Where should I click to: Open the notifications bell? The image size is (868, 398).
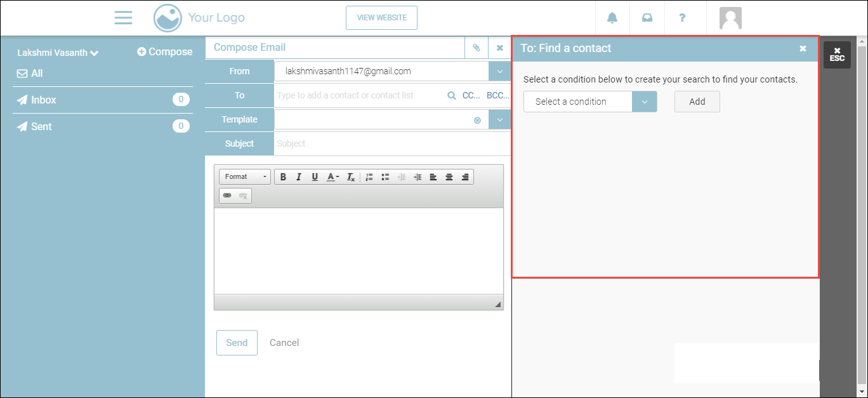tap(612, 18)
